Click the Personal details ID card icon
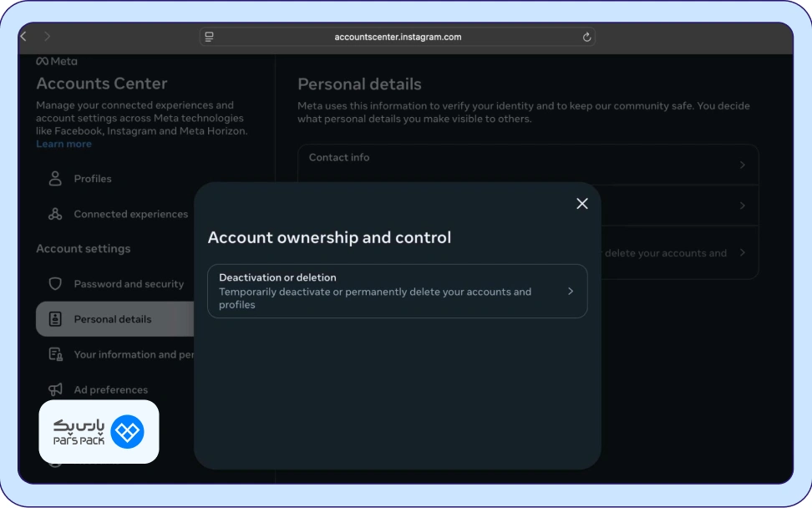The height and width of the screenshot is (508, 812). click(x=55, y=319)
